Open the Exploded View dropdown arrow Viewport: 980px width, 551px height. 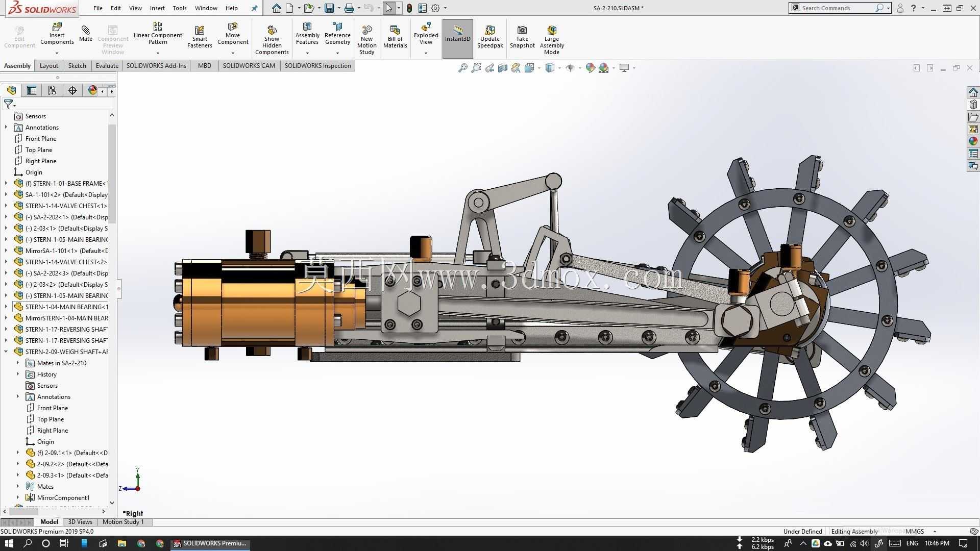[x=426, y=53]
